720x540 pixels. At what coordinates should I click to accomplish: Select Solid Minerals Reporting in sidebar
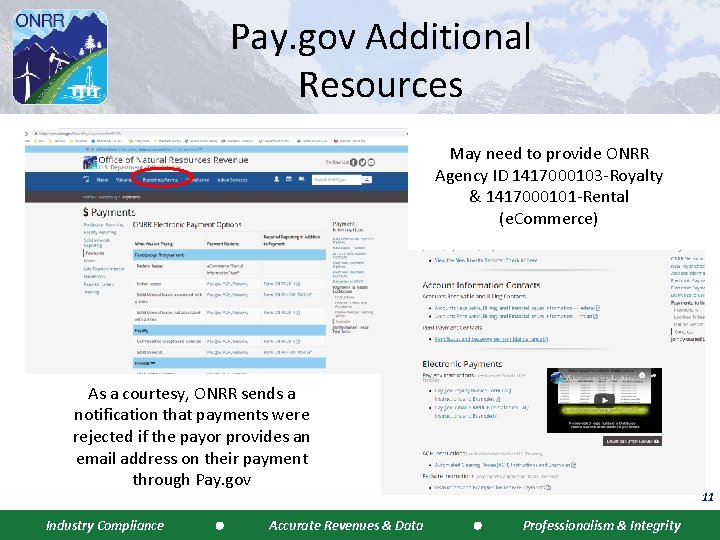coord(96,242)
